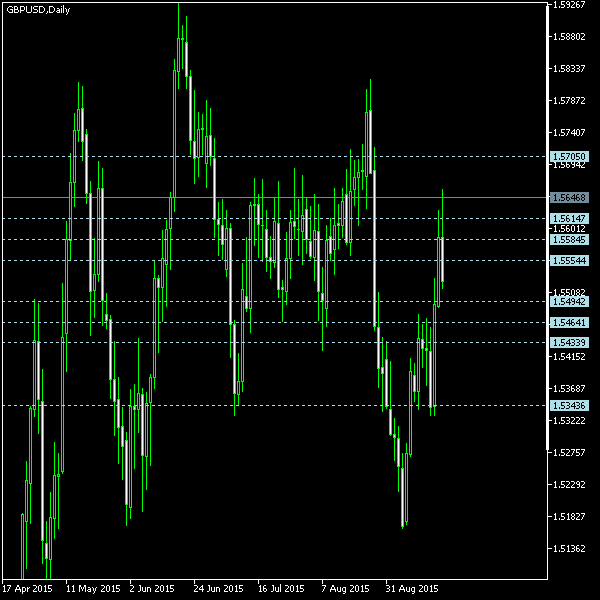Click the 1.57407 price scale value
600x600 pixels.
click(569, 132)
